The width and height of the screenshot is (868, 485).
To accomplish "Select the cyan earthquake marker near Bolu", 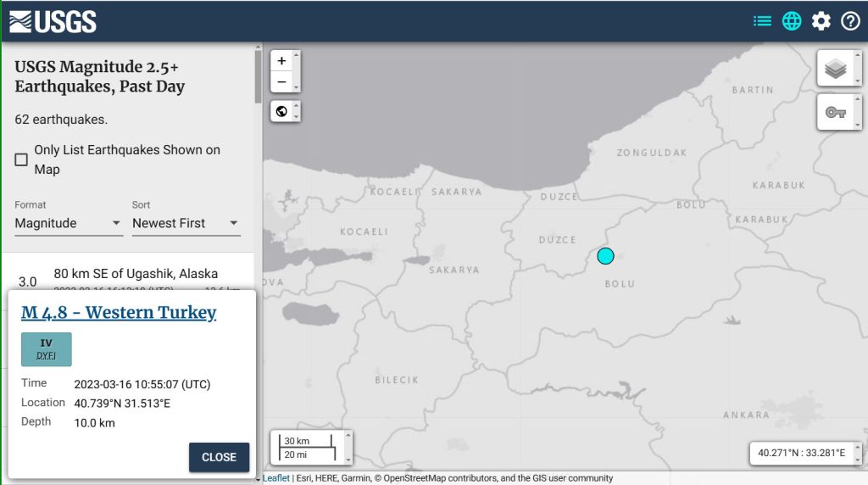I will 605,256.
